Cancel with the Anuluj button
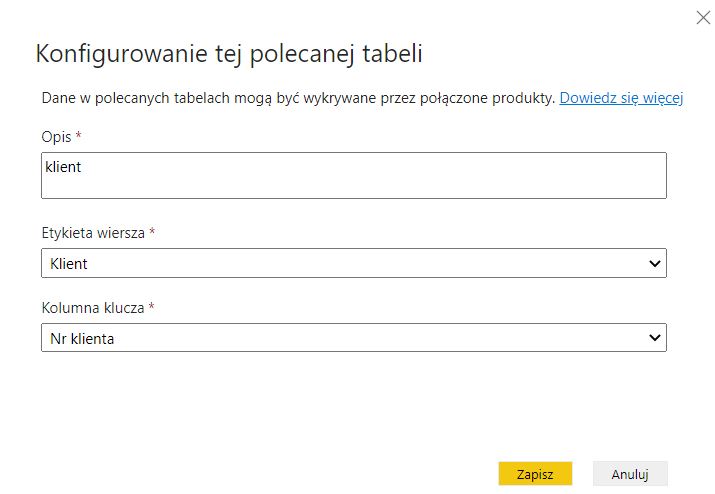 click(x=630, y=474)
